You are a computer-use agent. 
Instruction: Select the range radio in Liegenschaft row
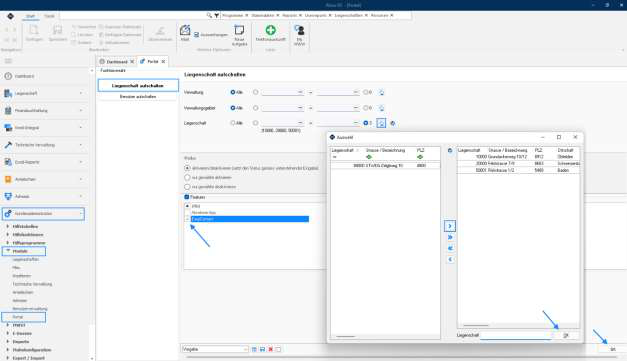[256, 123]
